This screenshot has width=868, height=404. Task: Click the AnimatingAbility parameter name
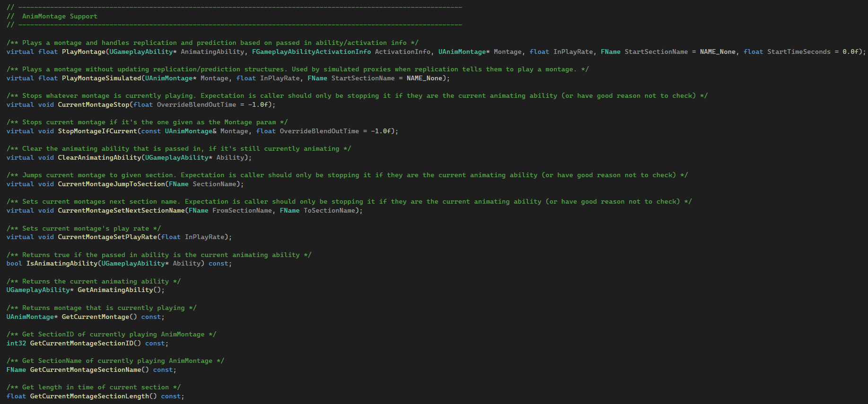(x=212, y=52)
